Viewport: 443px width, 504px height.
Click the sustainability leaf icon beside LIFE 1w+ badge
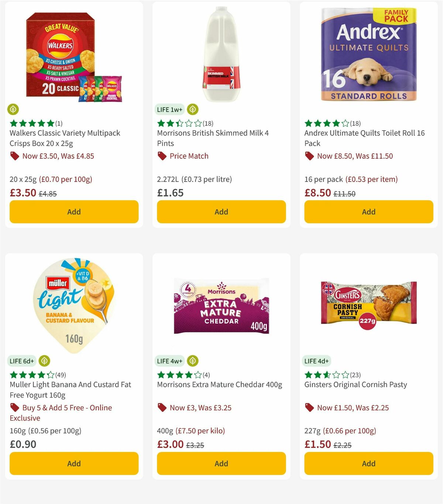point(192,110)
